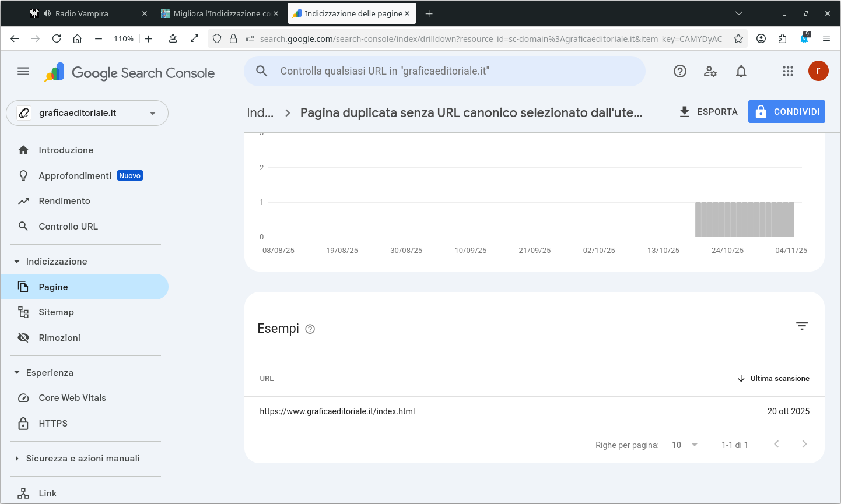Mute the Radio Vampira tab audio
Screen dimensions: 841x504
point(47,13)
